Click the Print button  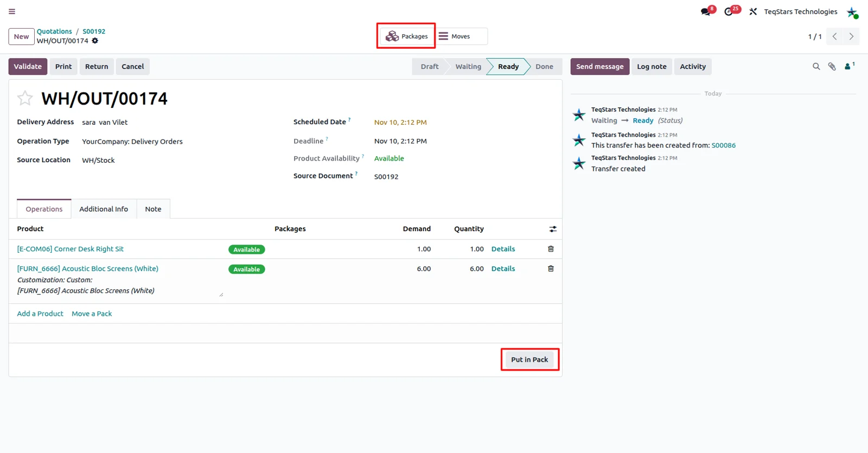63,66
